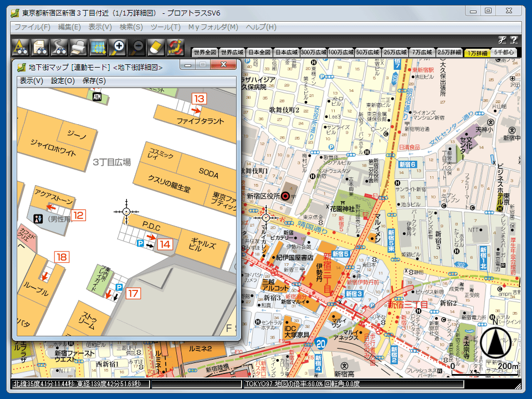Click the help question mark icon

pyautogui.click(x=514, y=40)
